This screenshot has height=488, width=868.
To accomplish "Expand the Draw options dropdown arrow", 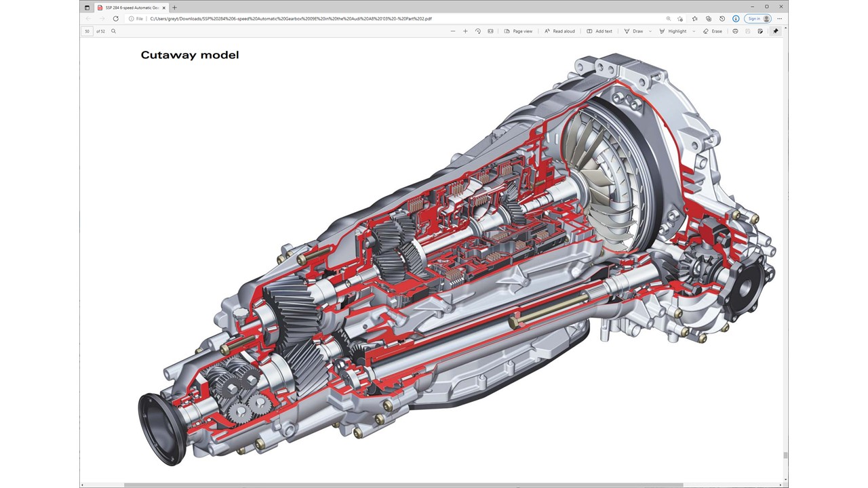I will coord(650,31).
